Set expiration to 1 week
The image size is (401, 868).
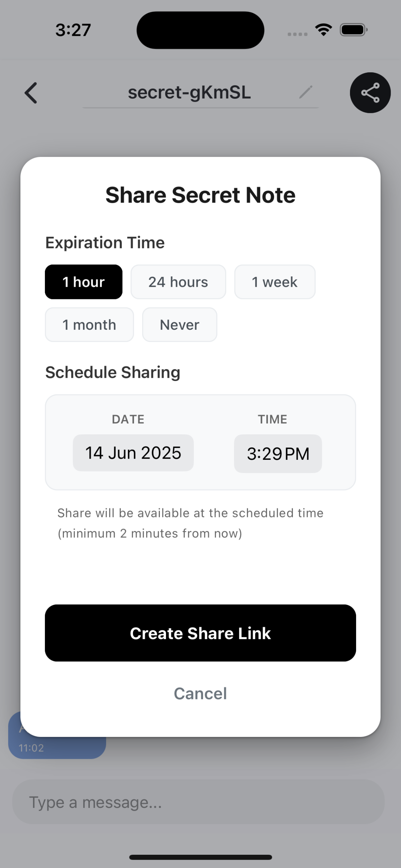click(x=275, y=282)
